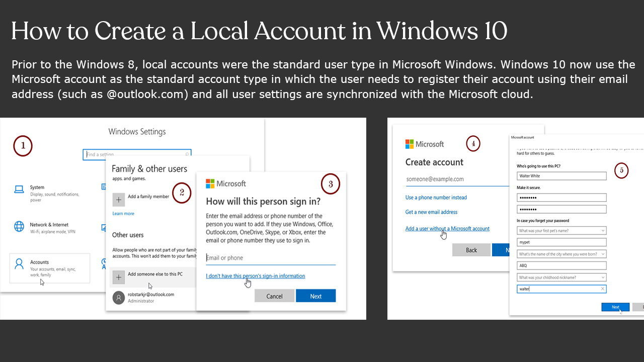Click the Walter White name field
Viewport: 644px width, 362px height.
(561, 176)
